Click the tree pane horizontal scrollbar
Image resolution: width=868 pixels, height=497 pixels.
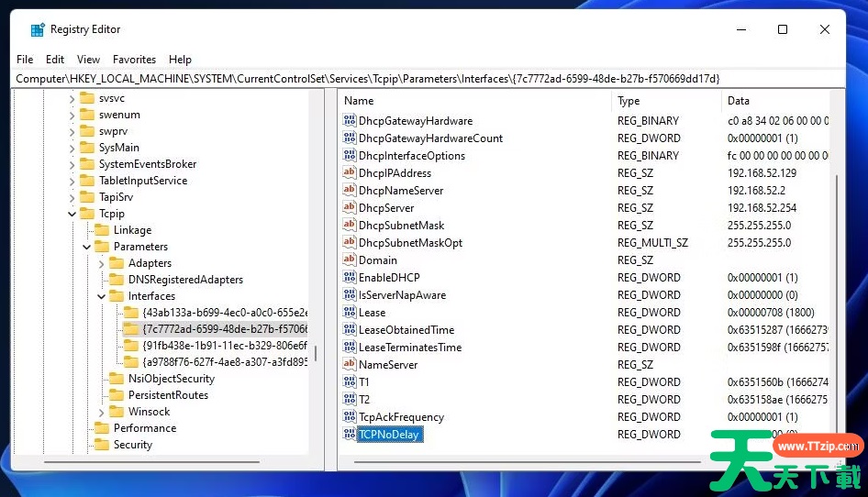click(151, 461)
